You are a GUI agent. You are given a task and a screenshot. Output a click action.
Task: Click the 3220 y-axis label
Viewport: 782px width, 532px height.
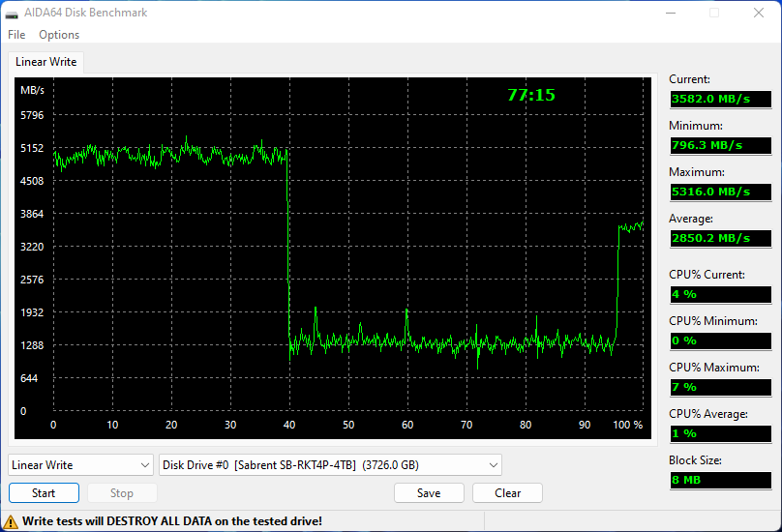(32, 247)
